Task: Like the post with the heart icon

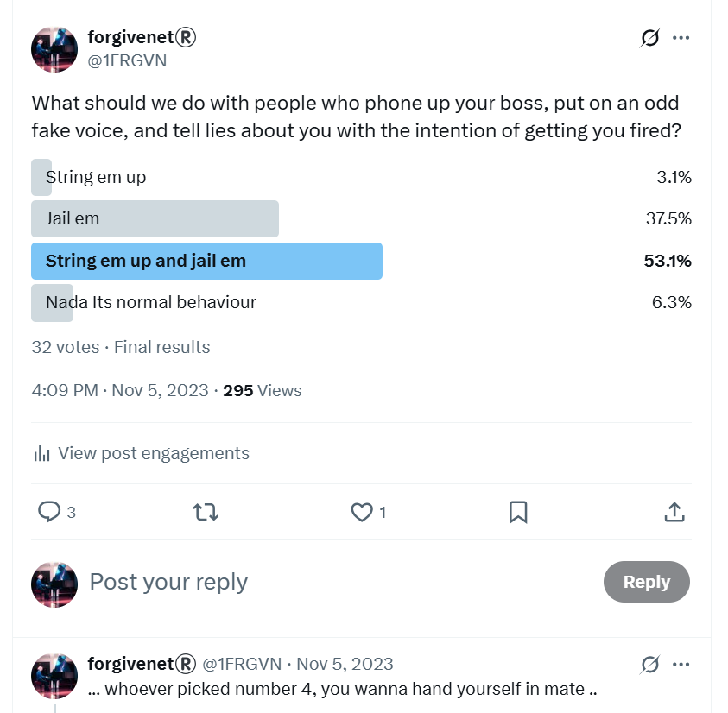Action: pyautogui.click(x=362, y=512)
